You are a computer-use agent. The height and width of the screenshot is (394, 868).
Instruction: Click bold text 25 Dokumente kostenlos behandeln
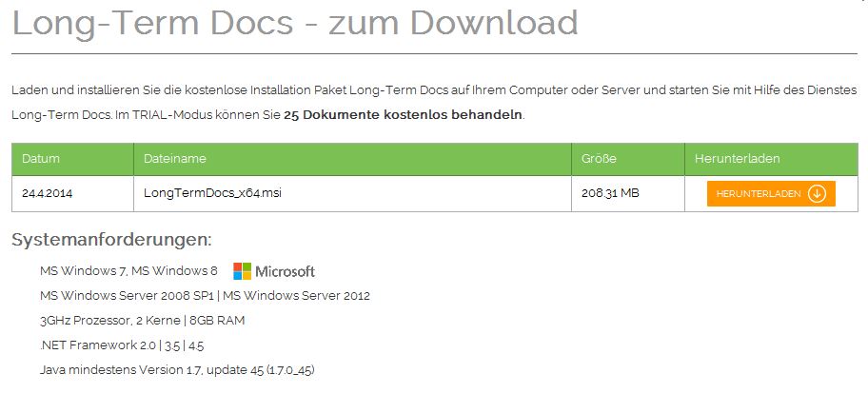pos(403,115)
